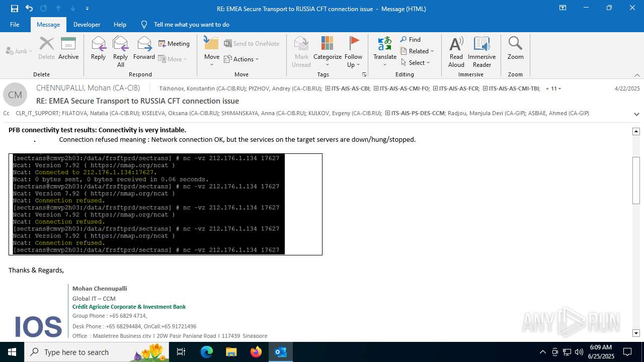Open the File tab

pyautogui.click(x=15, y=25)
